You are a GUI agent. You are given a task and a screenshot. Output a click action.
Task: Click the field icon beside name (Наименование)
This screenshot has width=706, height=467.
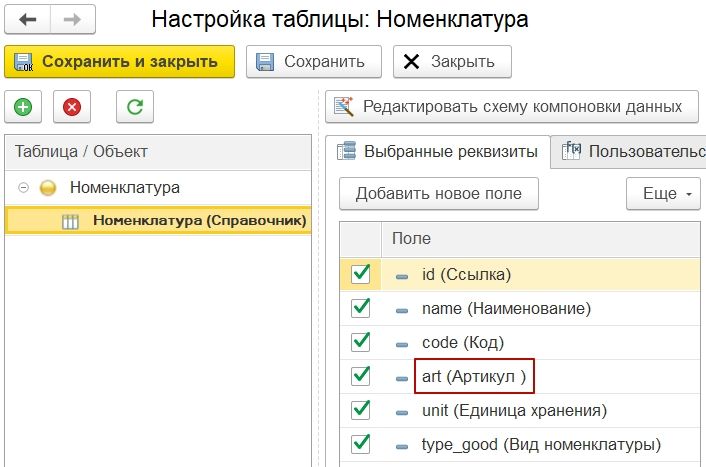pyautogui.click(x=402, y=311)
